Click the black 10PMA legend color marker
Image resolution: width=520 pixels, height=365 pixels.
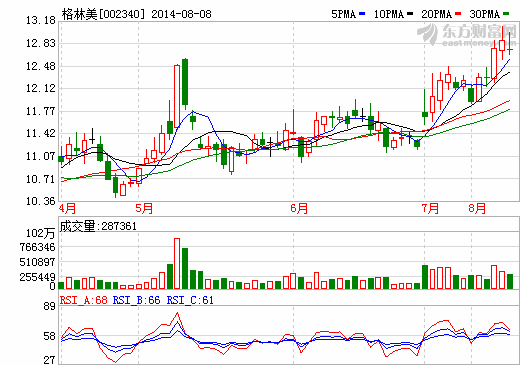pos(410,14)
